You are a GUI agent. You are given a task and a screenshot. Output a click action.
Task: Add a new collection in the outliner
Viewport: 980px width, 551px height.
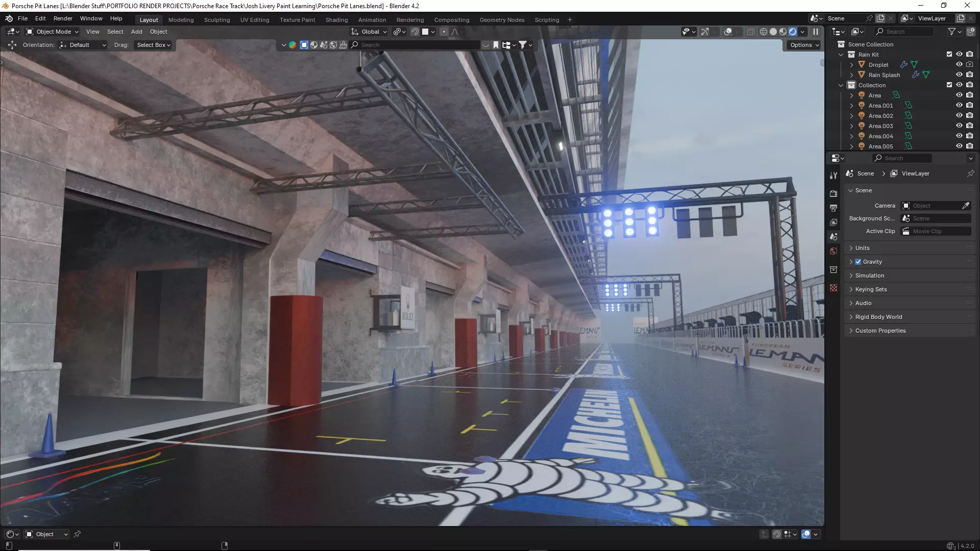pyautogui.click(x=970, y=32)
